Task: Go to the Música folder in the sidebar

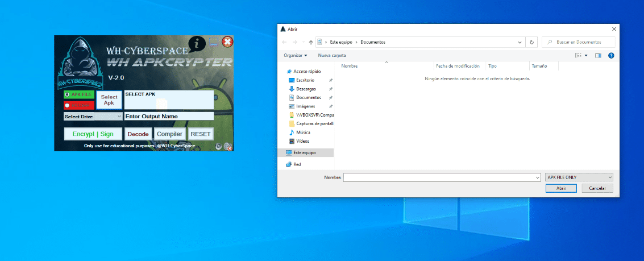Action: click(303, 132)
